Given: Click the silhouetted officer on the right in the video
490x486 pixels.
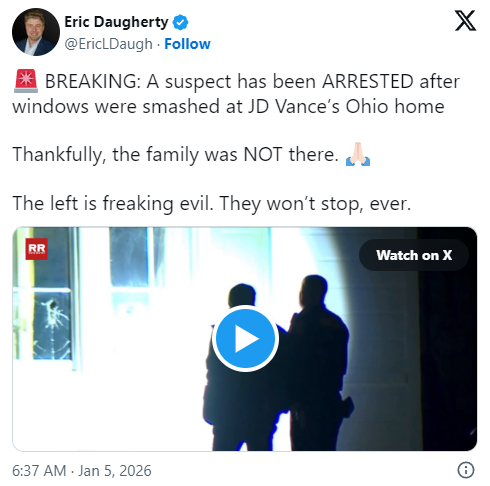Looking at the screenshot, I should tap(317, 363).
